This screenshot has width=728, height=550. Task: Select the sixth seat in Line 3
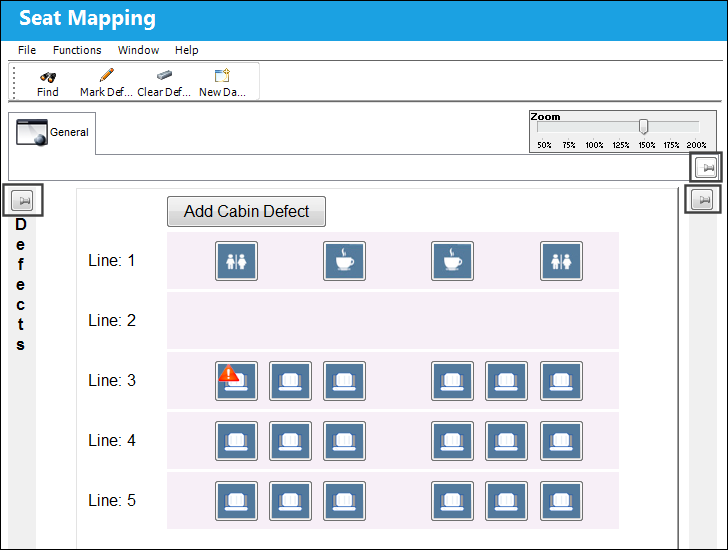tap(561, 381)
